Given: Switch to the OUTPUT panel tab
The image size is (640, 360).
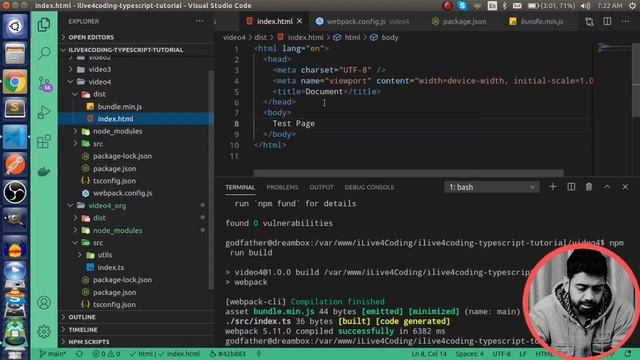Looking at the screenshot, I should (321, 187).
